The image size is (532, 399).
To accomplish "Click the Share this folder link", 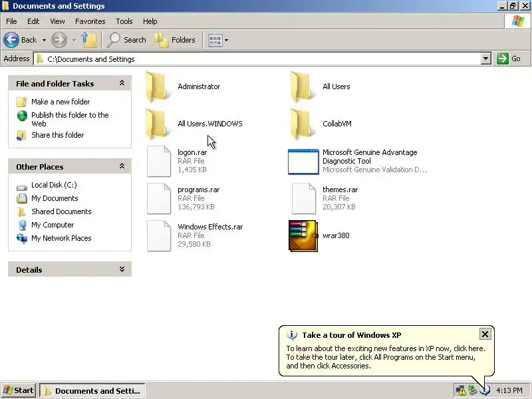I will (58, 135).
